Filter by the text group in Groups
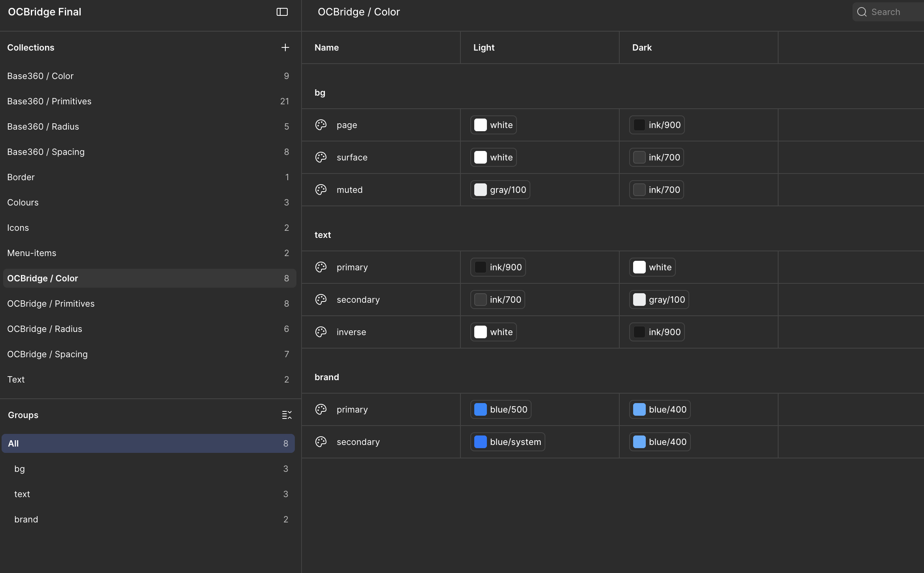This screenshot has width=924, height=573. [x=148, y=494]
